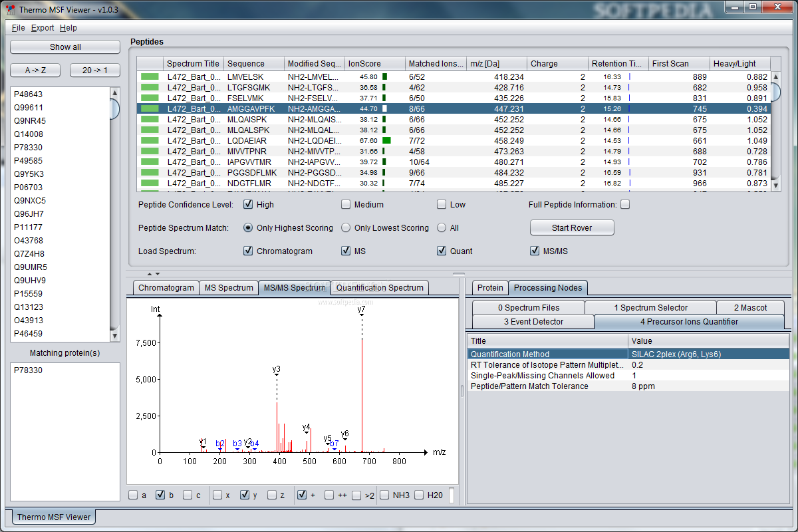Open the Protein tab
The height and width of the screenshot is (532, 798).
pyautogui.click(x=490, y=287)
